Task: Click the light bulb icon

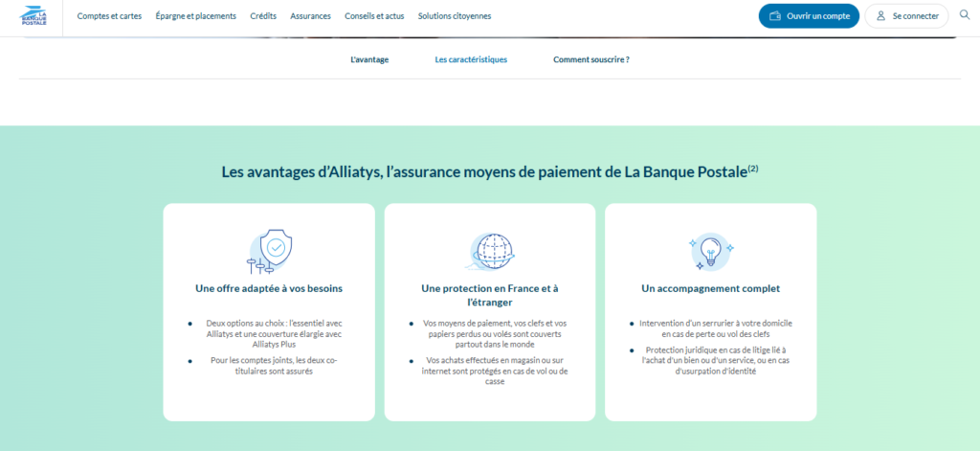Action: point(711,252)
